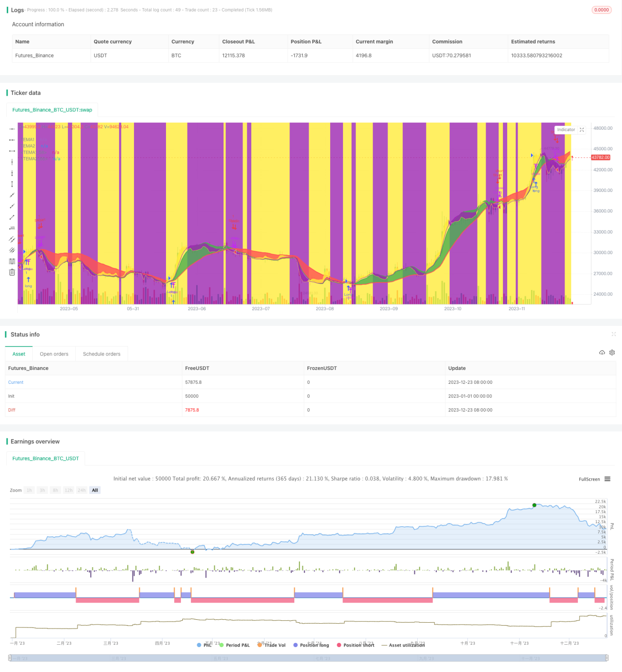Choose the parallel channel drawing tool
Image resolution: width=622 pixels, height=672 pixels.
point(12,239)
